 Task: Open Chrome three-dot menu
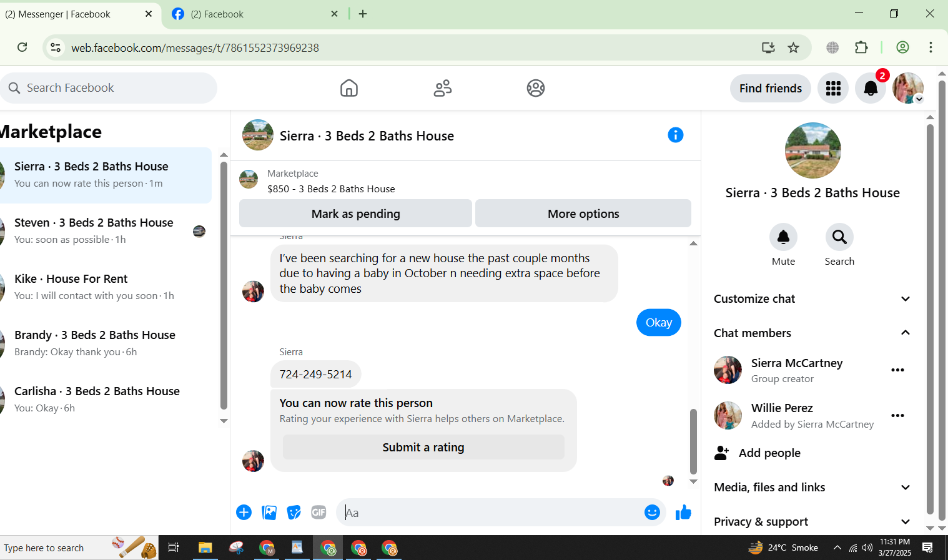point(931,47)
